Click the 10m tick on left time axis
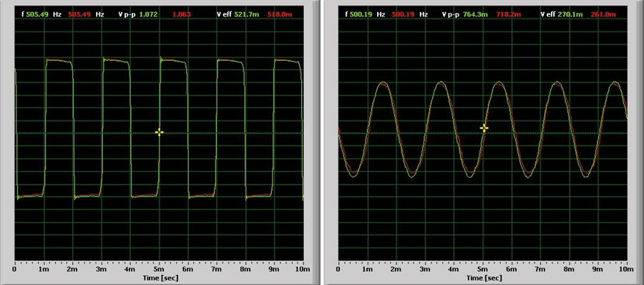Image resolution: width=644 pixels, height=285 pixels. (x=304, y=269)
